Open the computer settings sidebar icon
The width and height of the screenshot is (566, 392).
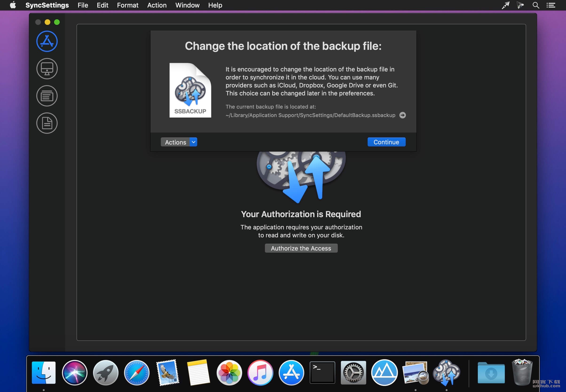pyautogui.click(x=47, y=69)
